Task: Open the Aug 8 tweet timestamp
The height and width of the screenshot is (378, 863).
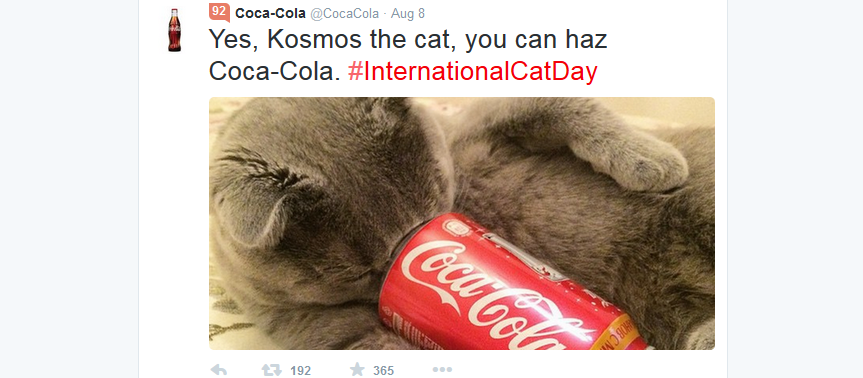Action: tap(408, 14)
